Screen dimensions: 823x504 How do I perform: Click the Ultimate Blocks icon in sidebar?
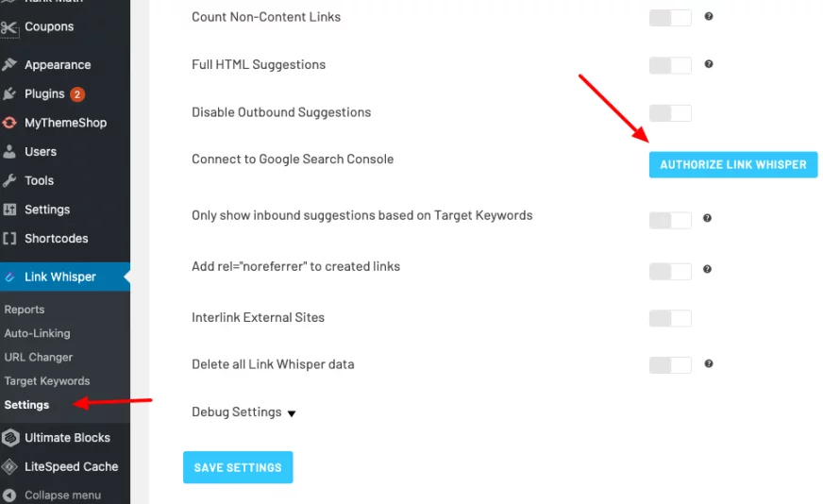pyautogui.click(x=10, y=438)
